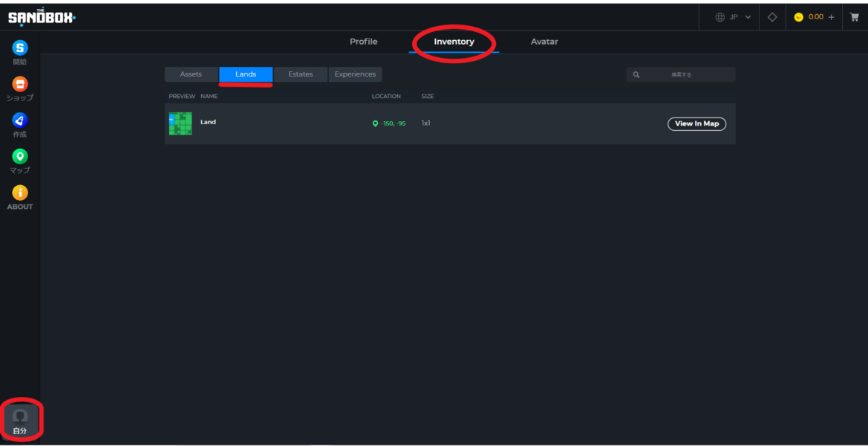Screen dimensions: 868x446
Task: Click the View In Map button
Action: (x=697, y=123)
